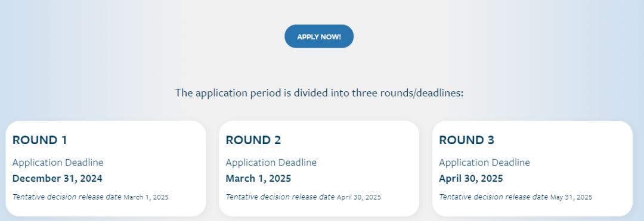
Task: Click the Round 3 card
Action: tap(532, 169)
